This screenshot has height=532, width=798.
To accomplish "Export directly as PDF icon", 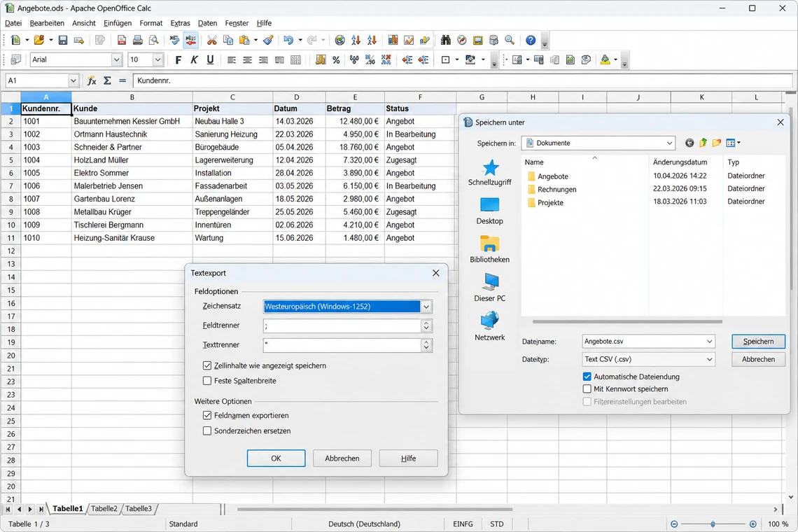I will (122, 40).
